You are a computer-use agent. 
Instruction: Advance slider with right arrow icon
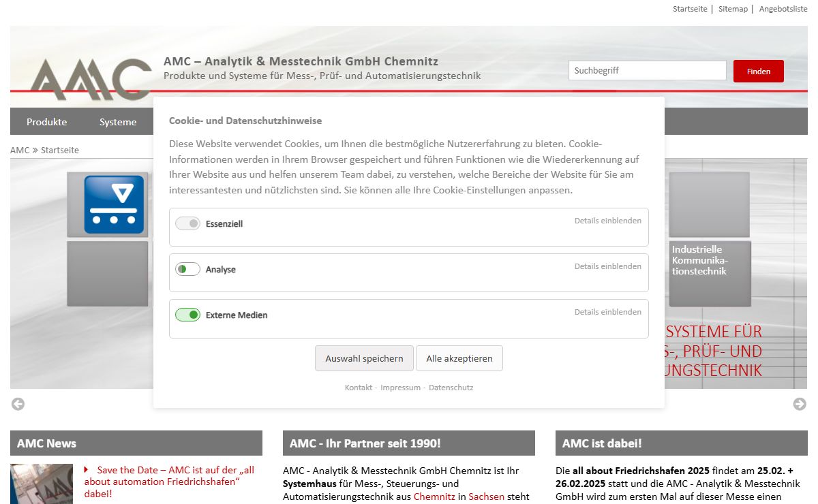click(x=800, y=404)
